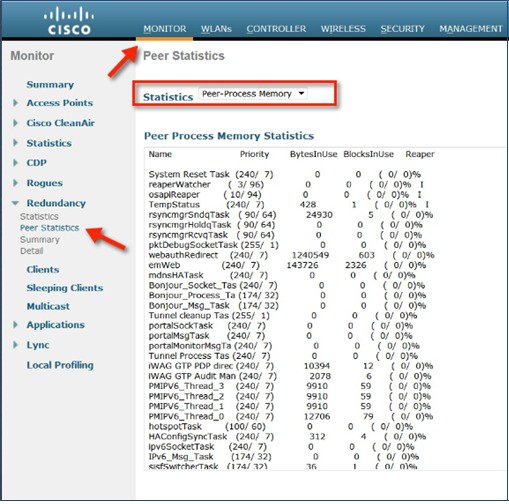The width and height of the screenshot is (509, 504).
Task: Expand the Access Points tree arrow
Action: (15, 103)
